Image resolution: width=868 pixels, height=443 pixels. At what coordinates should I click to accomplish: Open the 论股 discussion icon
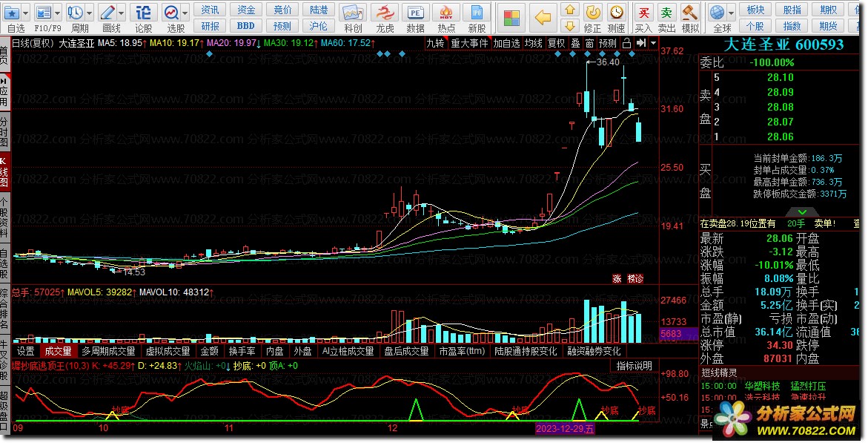click(x=143, y=12)
